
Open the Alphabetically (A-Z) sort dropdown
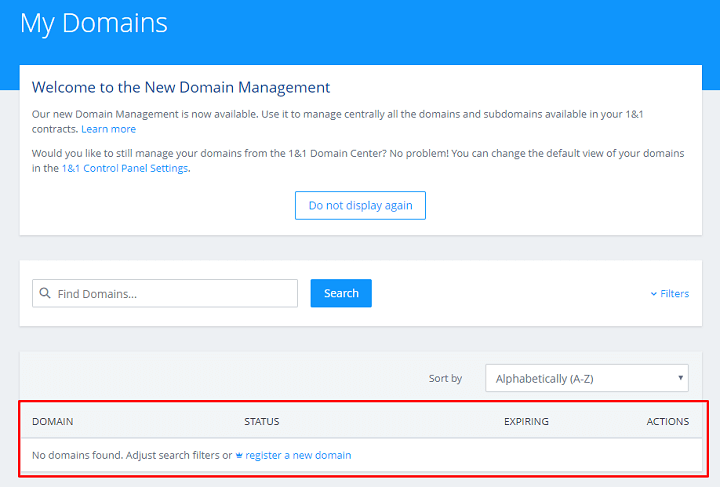586,379
